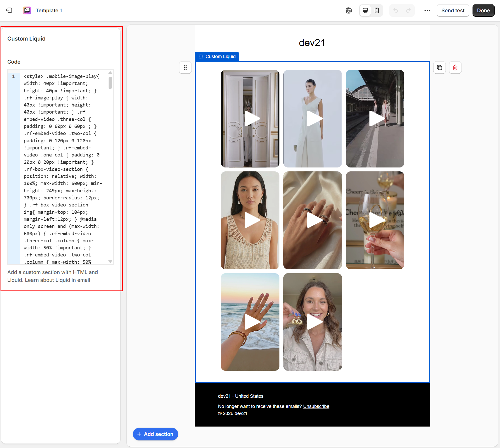The height and width of the screenshot is (448, 500).
Task: Play the smiling woman with earrings video
Action: (x=313, y=322)
